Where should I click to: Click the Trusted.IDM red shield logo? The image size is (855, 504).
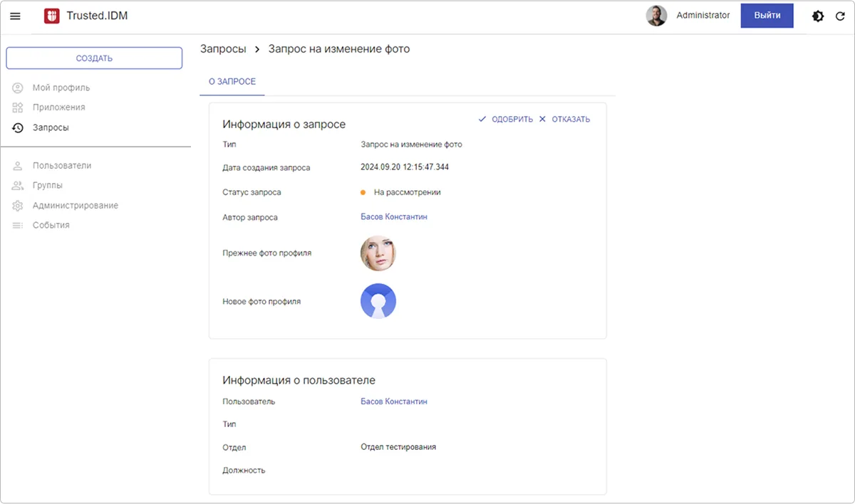pyautogui.click(x=51, y=16)
